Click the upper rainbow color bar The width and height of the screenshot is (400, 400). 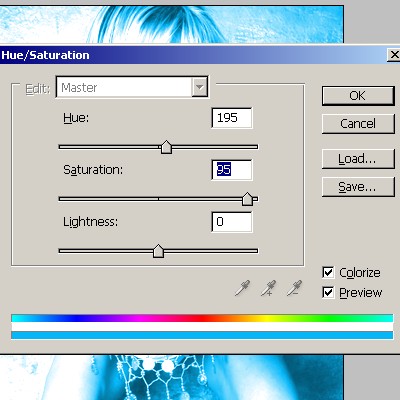click(202, 318)
